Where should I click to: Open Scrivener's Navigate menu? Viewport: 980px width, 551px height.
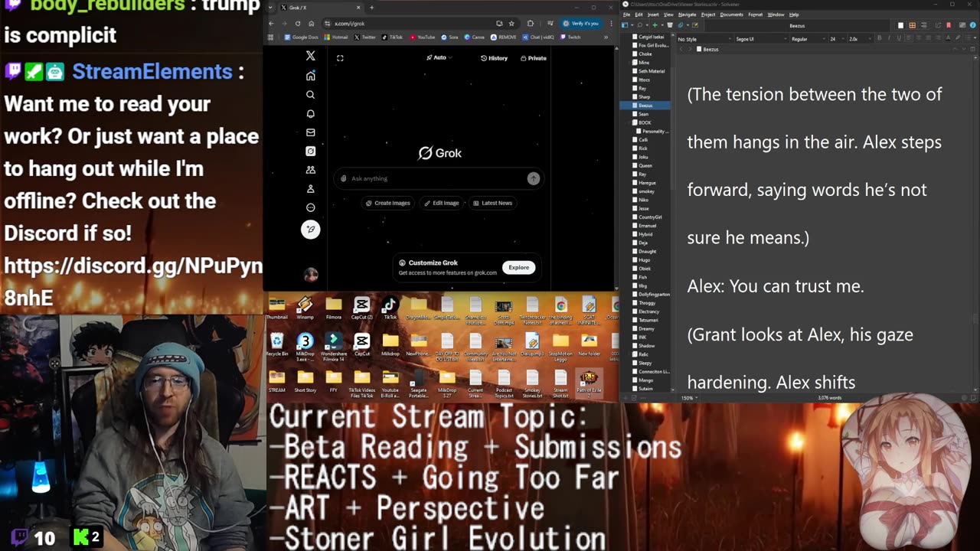(x=687, y=15)
